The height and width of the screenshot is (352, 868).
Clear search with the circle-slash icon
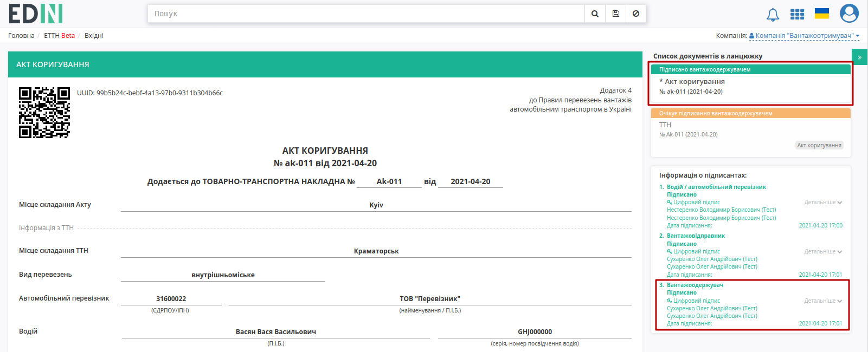coord(636,14)
